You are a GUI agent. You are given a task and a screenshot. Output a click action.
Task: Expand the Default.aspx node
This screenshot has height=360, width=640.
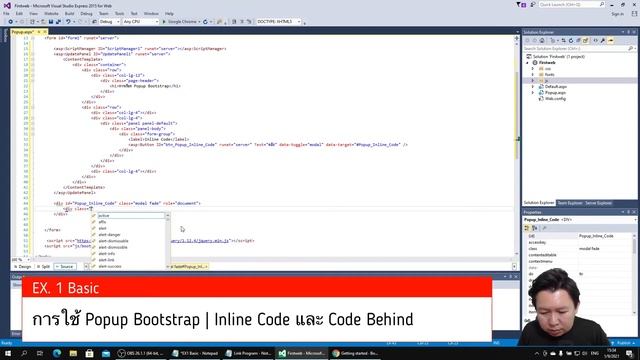pos(533,87)
